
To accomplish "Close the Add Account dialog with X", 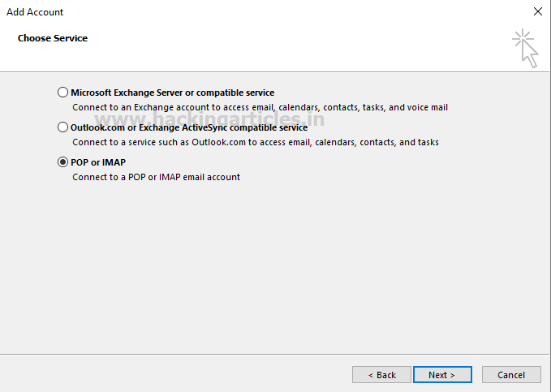I will pyautogui.click(x=537, y=12).
